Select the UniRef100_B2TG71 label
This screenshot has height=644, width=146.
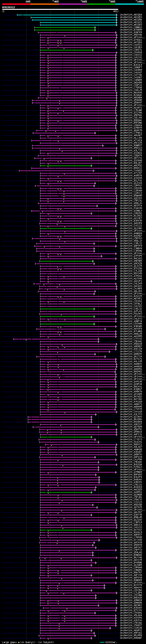click(x=131, y=359)
